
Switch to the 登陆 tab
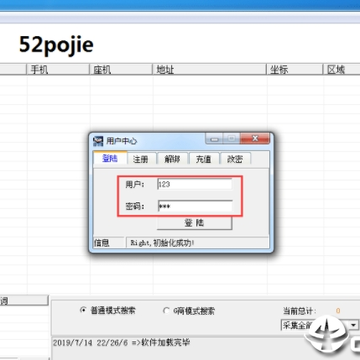click(110, 158)
